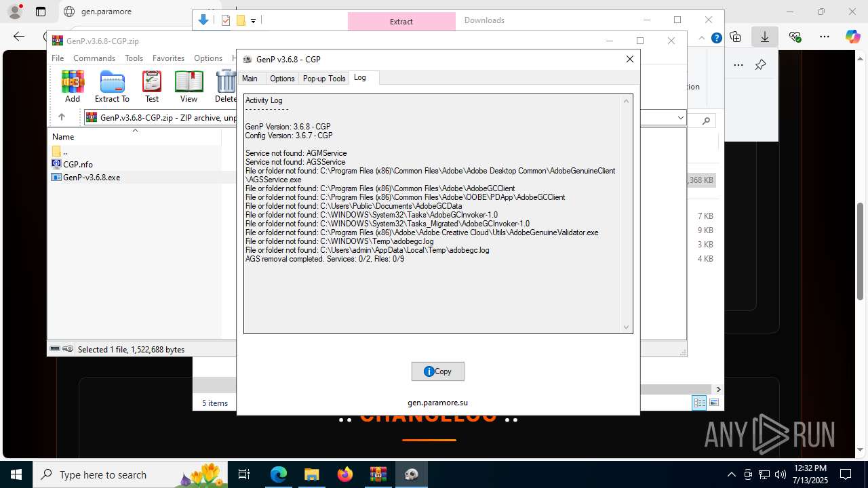This screenshot has height=488, width=868.
Task: Show hidden system tray icons
Action: [731, 474]
